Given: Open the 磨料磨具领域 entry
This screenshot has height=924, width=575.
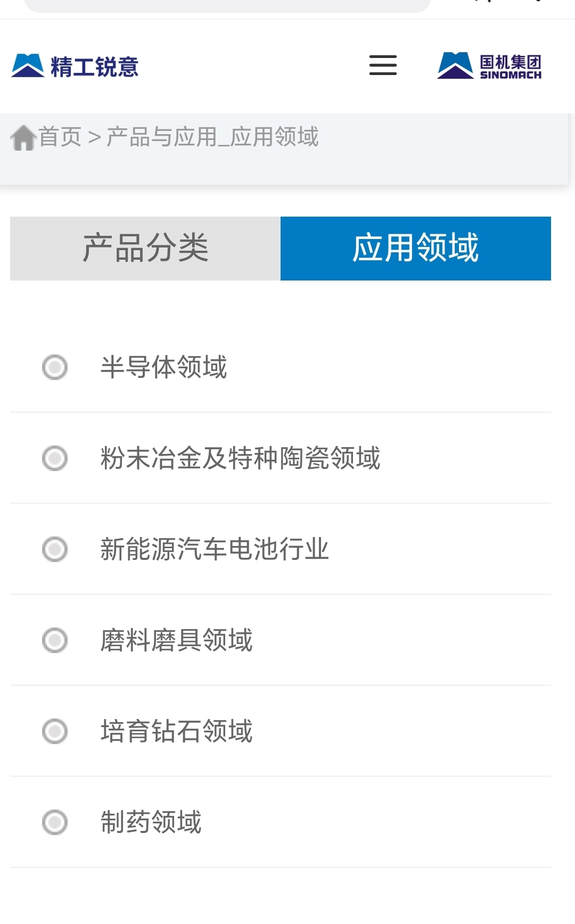Looking at the screenshot, I should click(x=177, y=640).
